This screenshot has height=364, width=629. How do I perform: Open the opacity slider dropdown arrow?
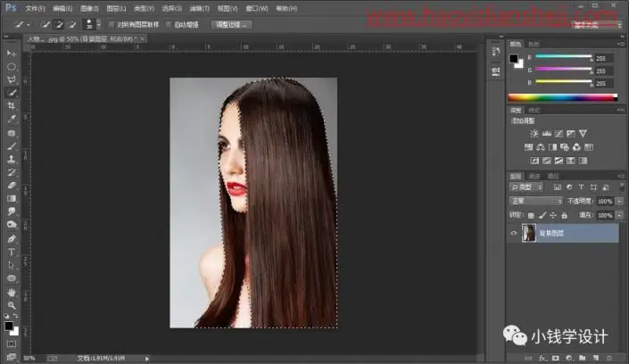click(x=619, y=201)
